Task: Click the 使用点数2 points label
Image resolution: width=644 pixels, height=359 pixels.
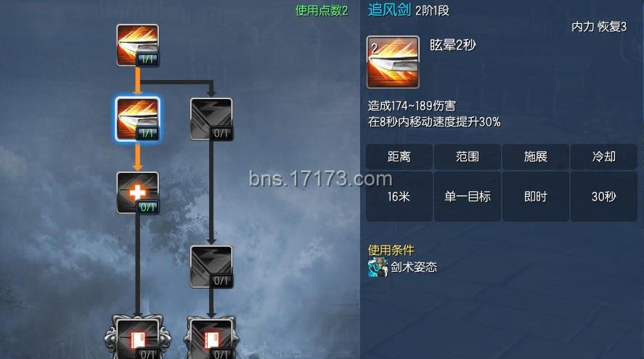Action: point(322,11)
